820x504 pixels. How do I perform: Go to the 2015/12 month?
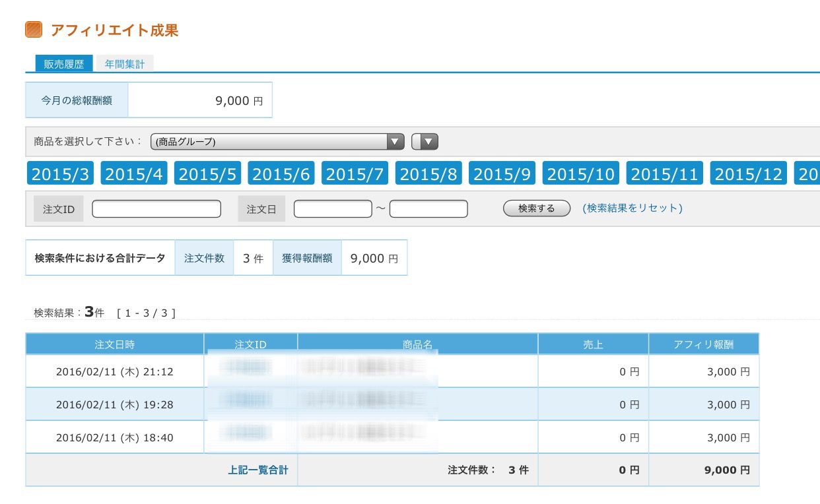[x=749, y=174]
